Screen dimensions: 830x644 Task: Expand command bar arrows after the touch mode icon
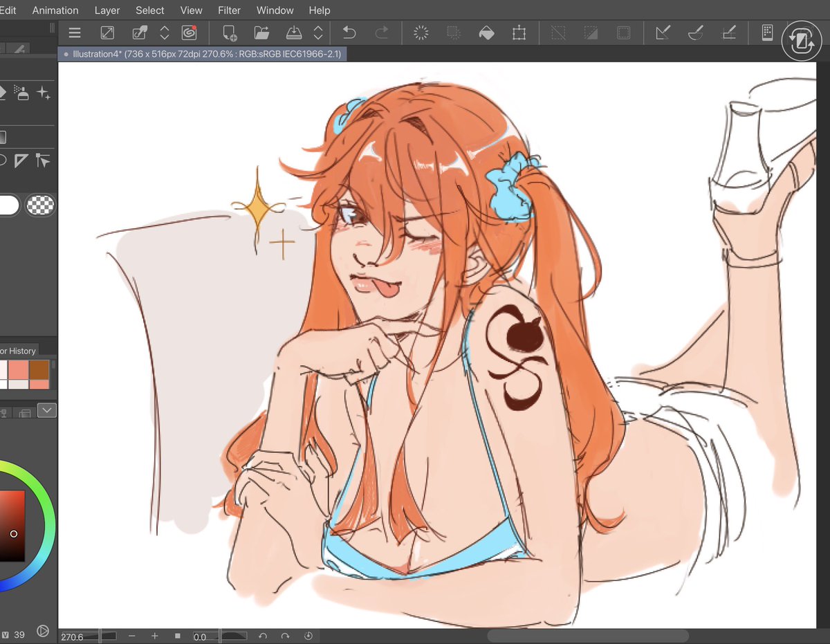[x=165, y=33]
